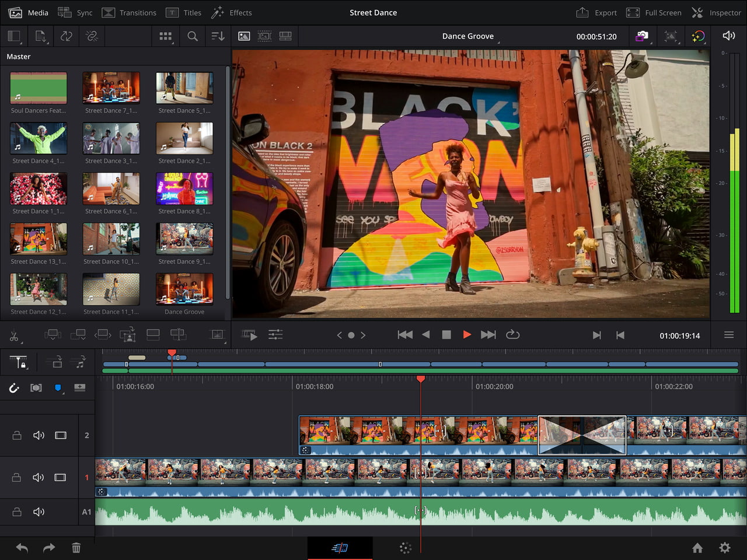Lock video track 2

pos(16,435)
